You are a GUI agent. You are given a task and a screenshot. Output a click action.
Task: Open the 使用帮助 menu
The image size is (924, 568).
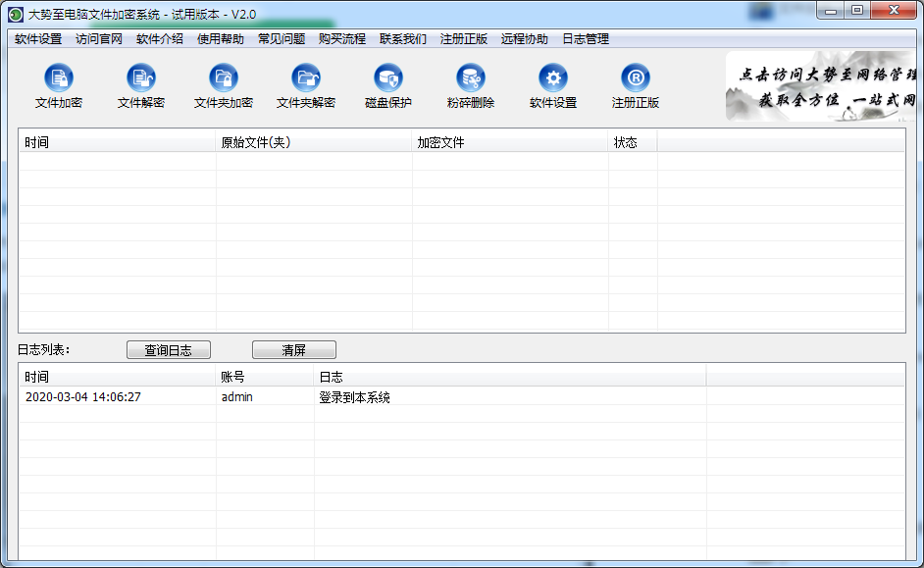pyautogui.click(x=221, y=39)
